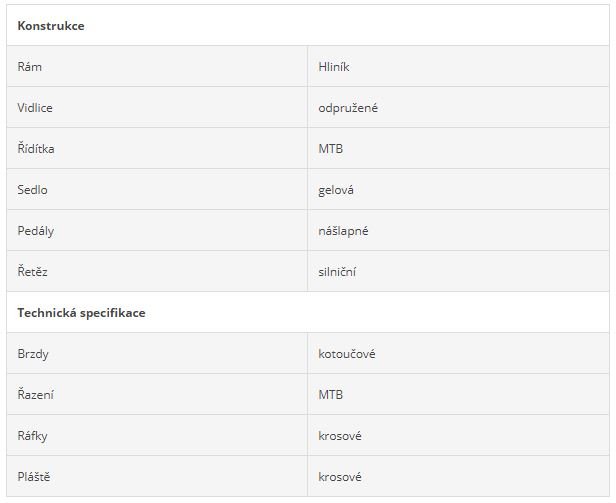Image resolution: width=616 pixels, height=503 pixels.
Task: Select the Pedály label
Action: tap(35, 231)
